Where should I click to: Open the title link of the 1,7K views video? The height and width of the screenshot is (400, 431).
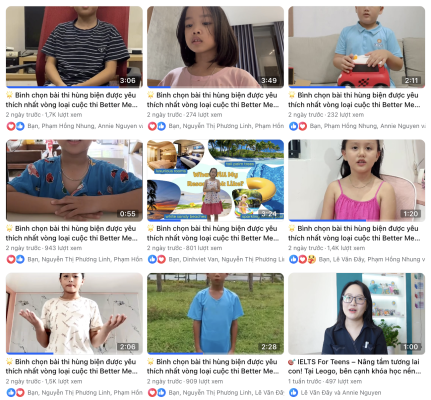click(x=72, y=100)
